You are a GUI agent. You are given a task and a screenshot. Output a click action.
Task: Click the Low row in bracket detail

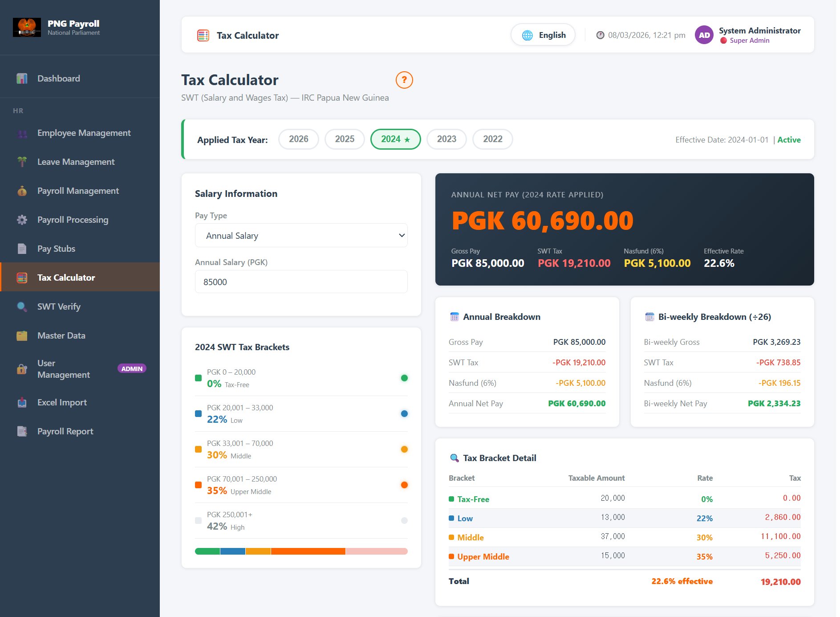pyautogui.click(x=625, y=519)
